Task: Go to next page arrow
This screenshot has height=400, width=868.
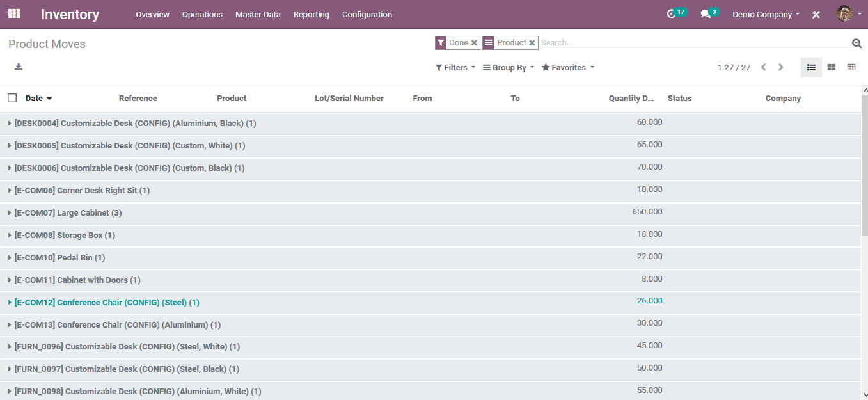Action: pos(780,67)
